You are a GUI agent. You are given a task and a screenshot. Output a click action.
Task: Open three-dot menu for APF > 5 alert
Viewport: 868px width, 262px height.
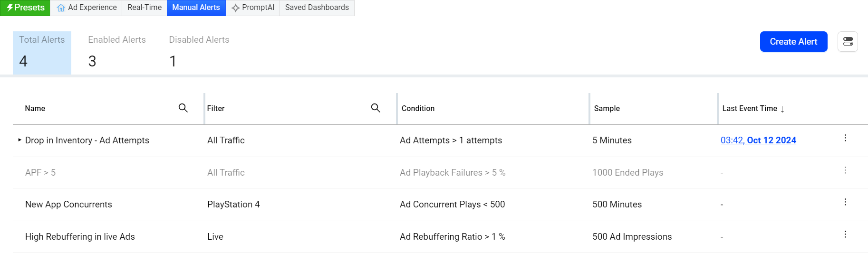coord(845,170)
